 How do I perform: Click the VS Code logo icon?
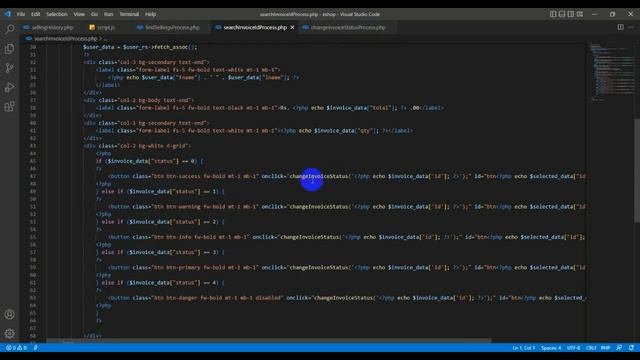(x=8, y=14)
